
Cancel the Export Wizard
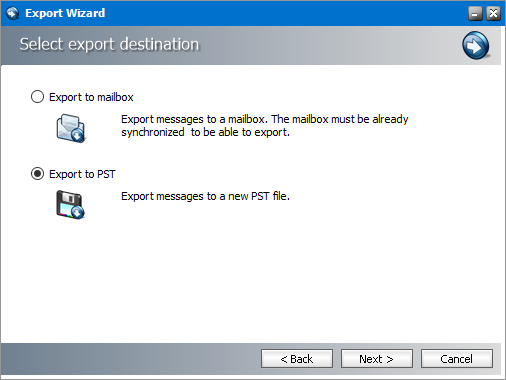pos(457,359)
